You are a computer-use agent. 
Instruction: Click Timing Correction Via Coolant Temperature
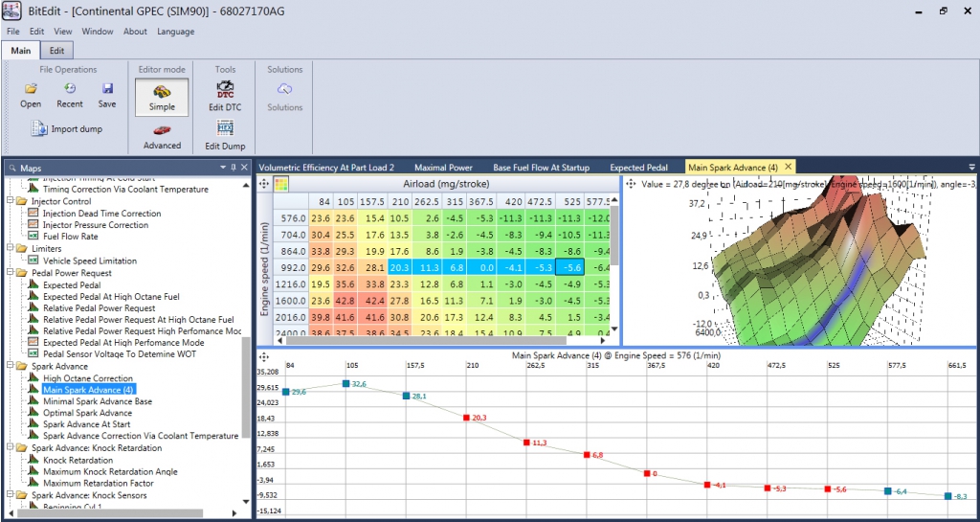point(125,189)
